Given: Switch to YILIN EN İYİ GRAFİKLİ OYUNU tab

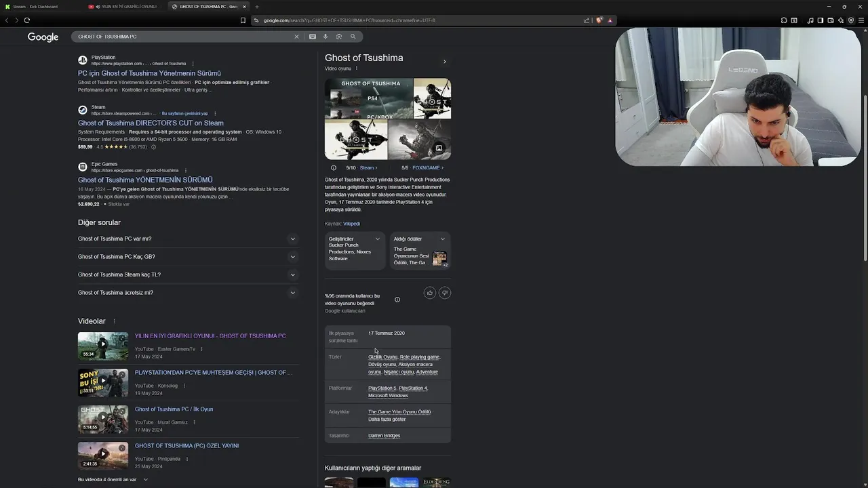Looking at the screenshot, I should click(125, 7).
